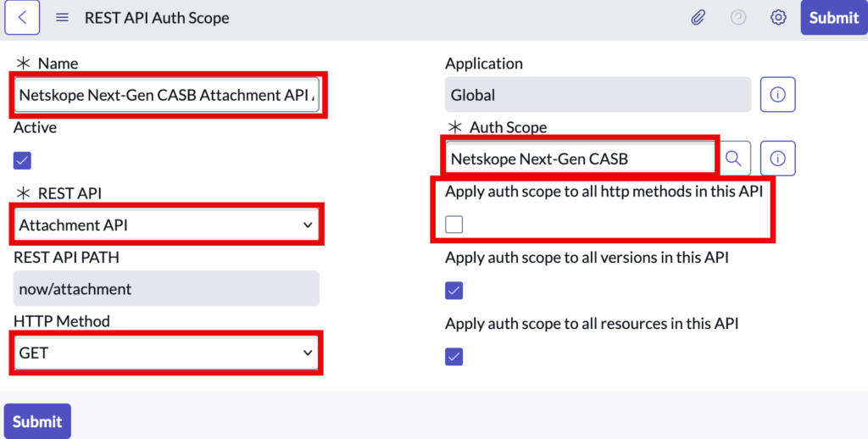Screen dimensions: 868x439
Task: Show info for Auth Scope record
Action: click(x=777, y=158)
